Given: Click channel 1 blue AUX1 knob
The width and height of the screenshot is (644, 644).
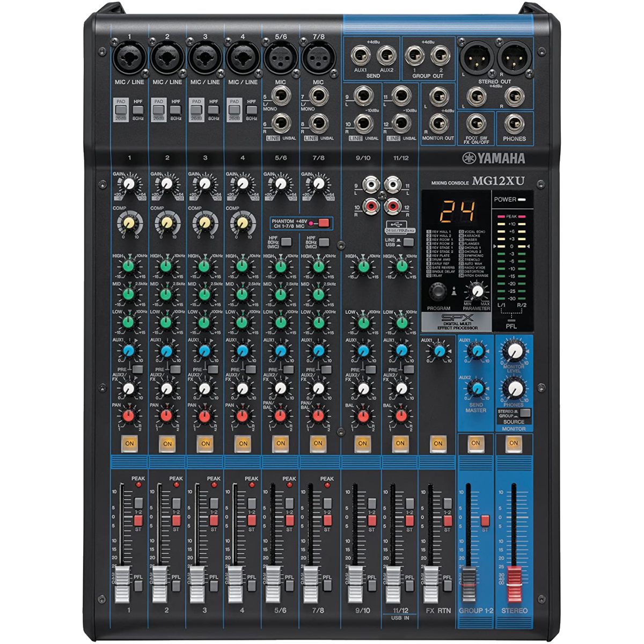Looking at the screenshot, I should [x=128, y=351].
